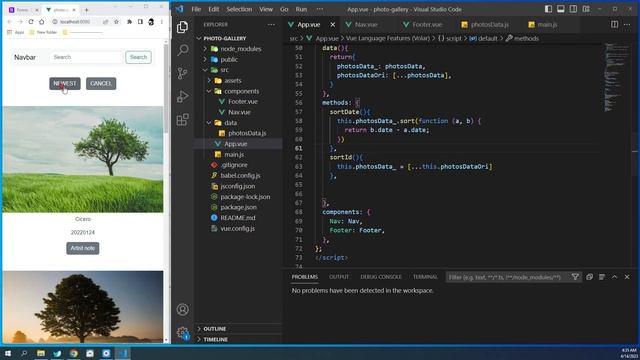
Task: Collapse the src folder
Action: pyautogui.click(x=205, y=70)
